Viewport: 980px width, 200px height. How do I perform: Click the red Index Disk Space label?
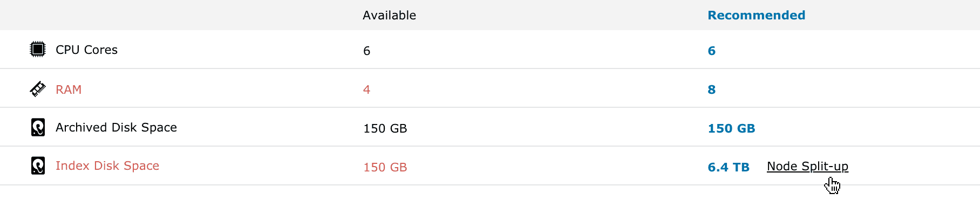coord(107,165)
